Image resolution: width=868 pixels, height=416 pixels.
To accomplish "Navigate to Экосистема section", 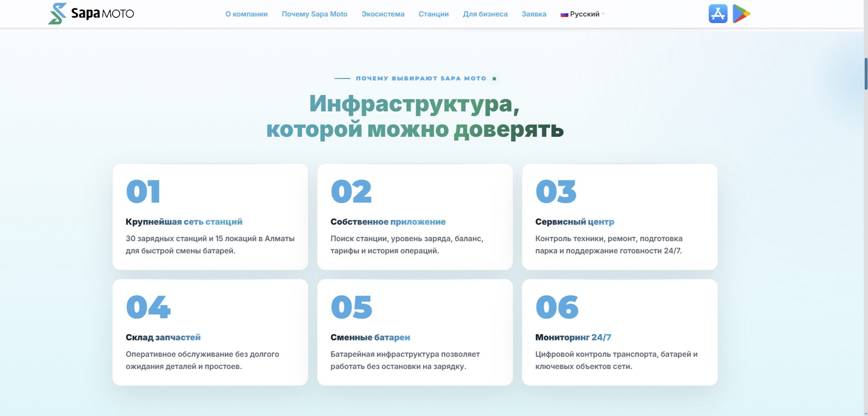I will tap(383, 14).
